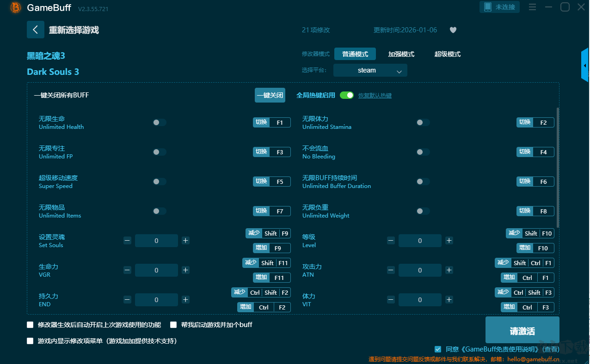Toggle Unlimited Health switch
This screenshot has height=364, width=590.
click(160, 122)
